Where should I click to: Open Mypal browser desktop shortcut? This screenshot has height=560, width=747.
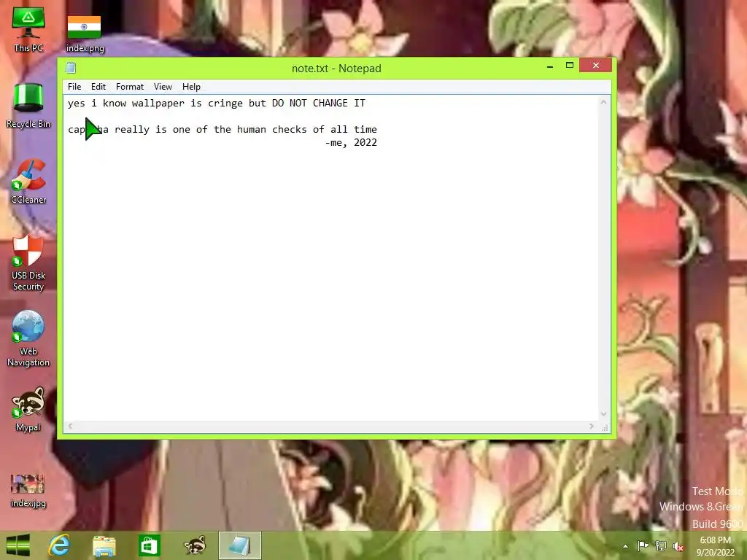pos(28,409)
